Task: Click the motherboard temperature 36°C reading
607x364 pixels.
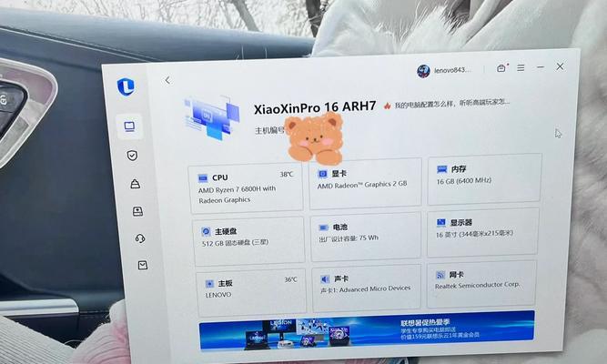Action: click(x=290, y=279)
